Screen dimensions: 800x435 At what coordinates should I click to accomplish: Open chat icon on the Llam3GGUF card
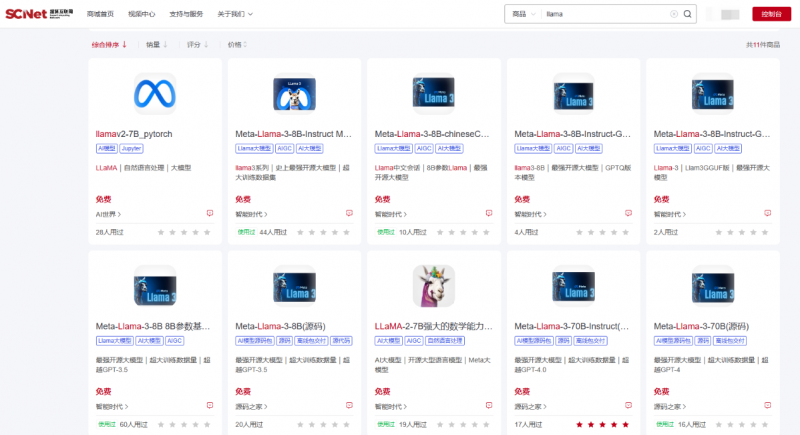767,213
